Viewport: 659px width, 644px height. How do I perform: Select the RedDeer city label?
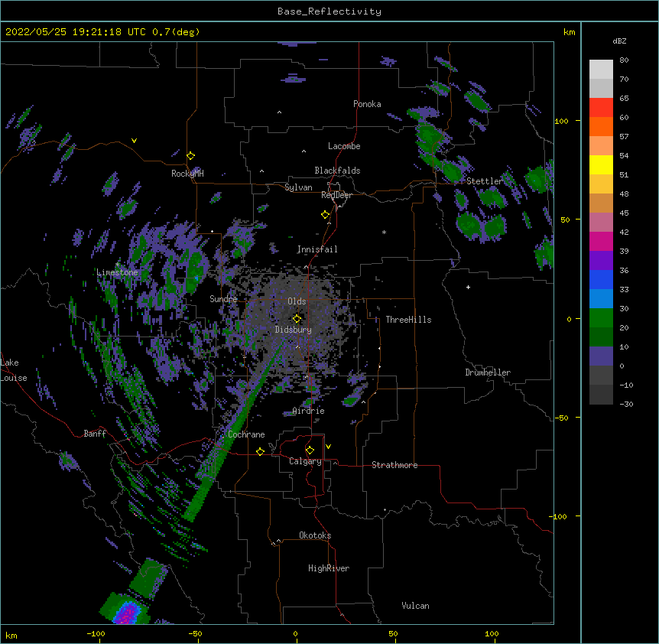click(336, 195)
